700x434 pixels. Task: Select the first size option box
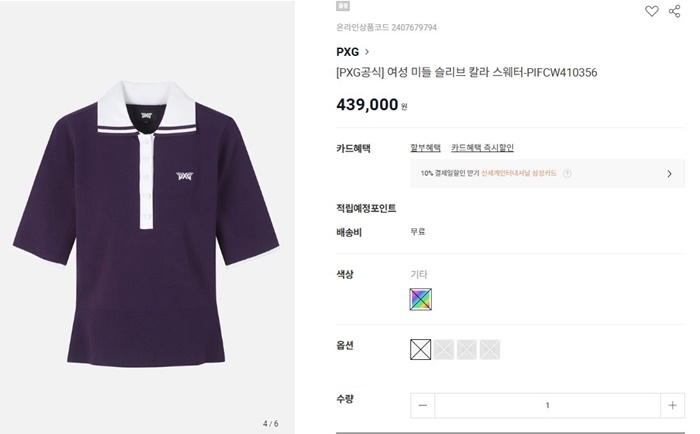(x=421, y=349)
